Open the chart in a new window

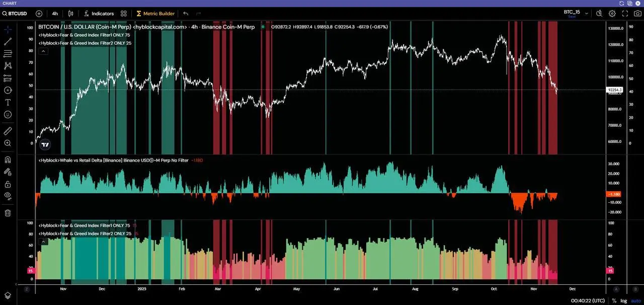pyautogui.click(x=629, y=3)
